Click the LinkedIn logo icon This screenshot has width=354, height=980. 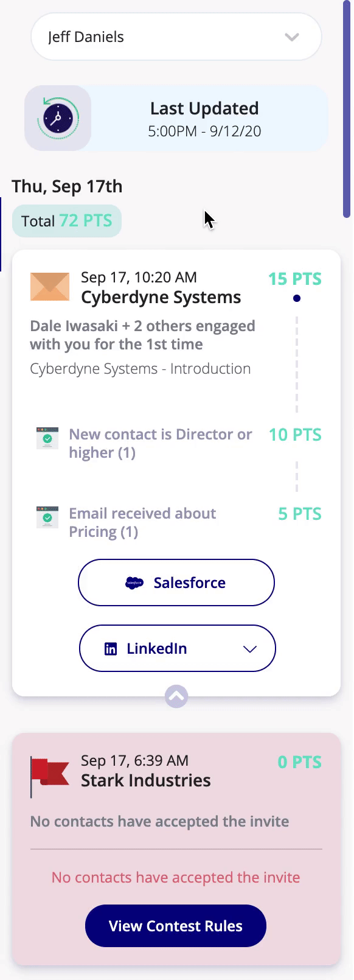111,649
